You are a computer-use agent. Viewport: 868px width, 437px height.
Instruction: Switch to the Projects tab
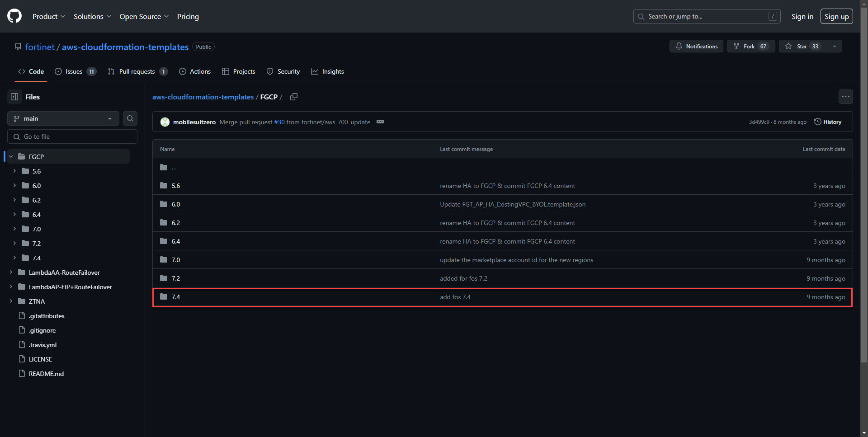tap(239, 71)
